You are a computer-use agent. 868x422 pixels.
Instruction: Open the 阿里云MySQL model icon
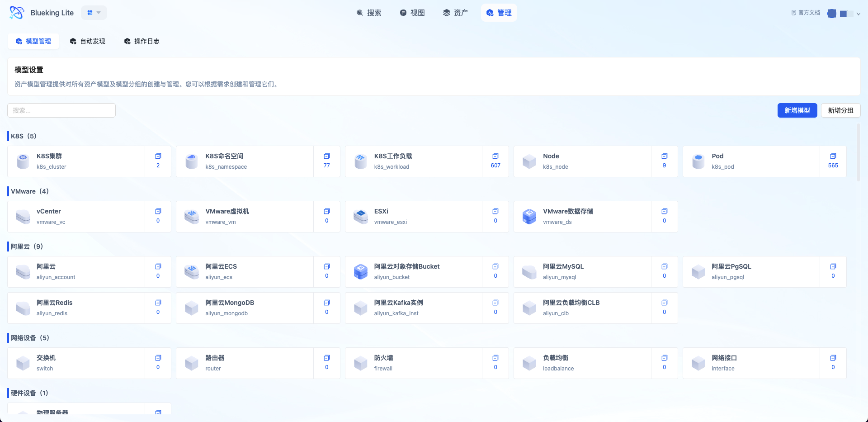529,272
